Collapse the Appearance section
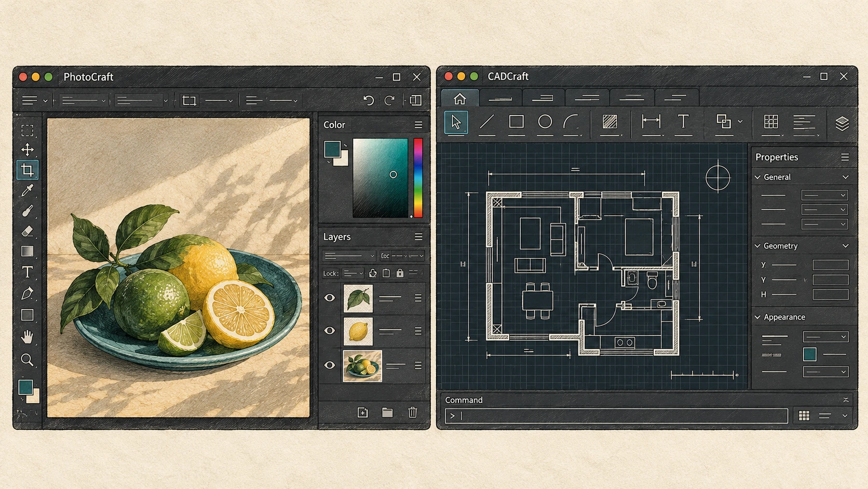Viewport: 868px width, 489px height. click(758, 317)
